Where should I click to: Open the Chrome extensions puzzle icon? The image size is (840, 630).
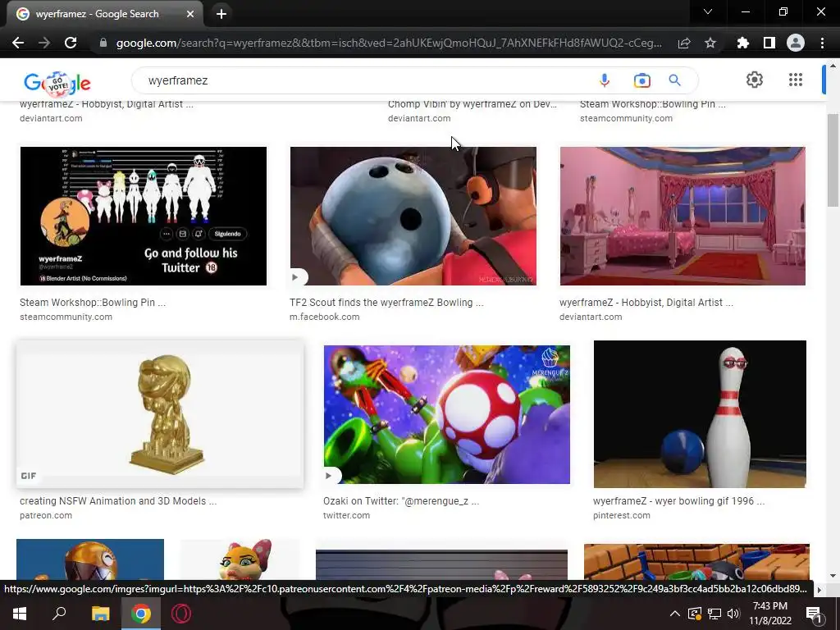[x=743, y=43]
